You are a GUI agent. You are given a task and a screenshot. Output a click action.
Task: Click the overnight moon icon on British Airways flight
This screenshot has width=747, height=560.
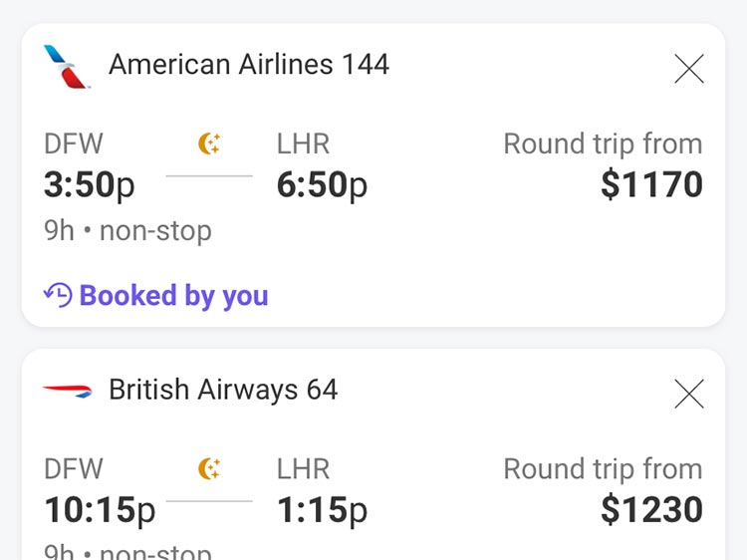[x=209, y=468]
